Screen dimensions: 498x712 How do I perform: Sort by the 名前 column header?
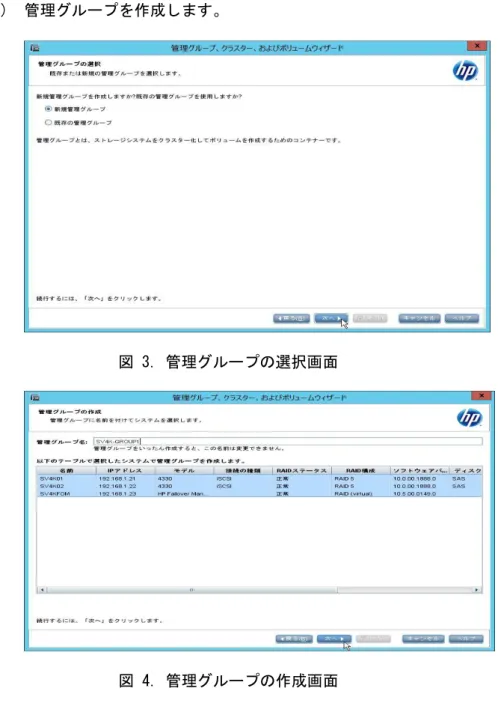pos(66,470)
